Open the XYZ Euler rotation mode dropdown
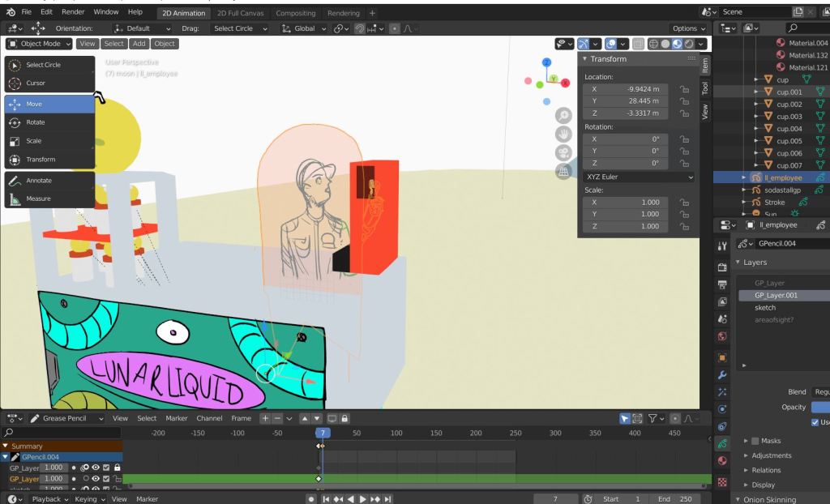 coord(639,177)
